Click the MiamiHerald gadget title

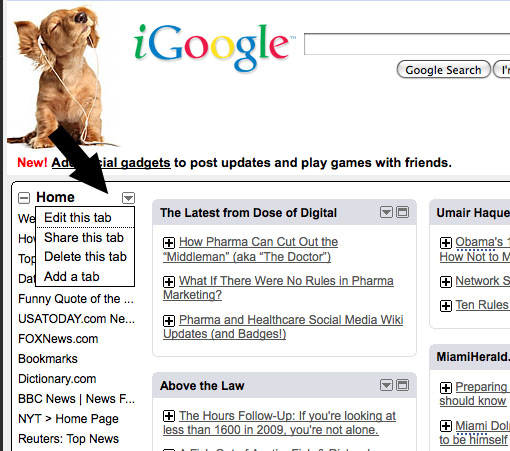coord(473,357)
